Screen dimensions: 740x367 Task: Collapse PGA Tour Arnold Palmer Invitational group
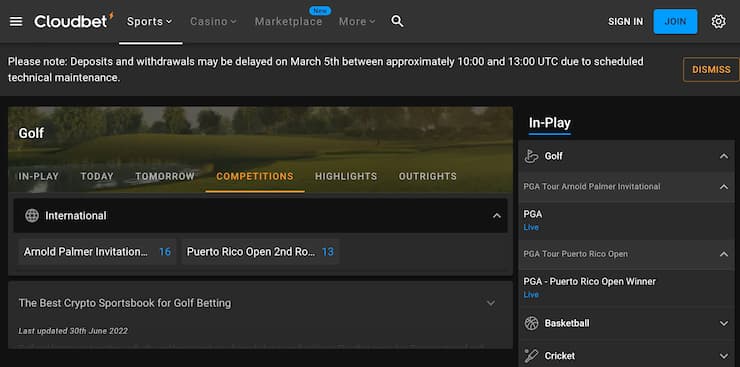click(x=724, y=187)
